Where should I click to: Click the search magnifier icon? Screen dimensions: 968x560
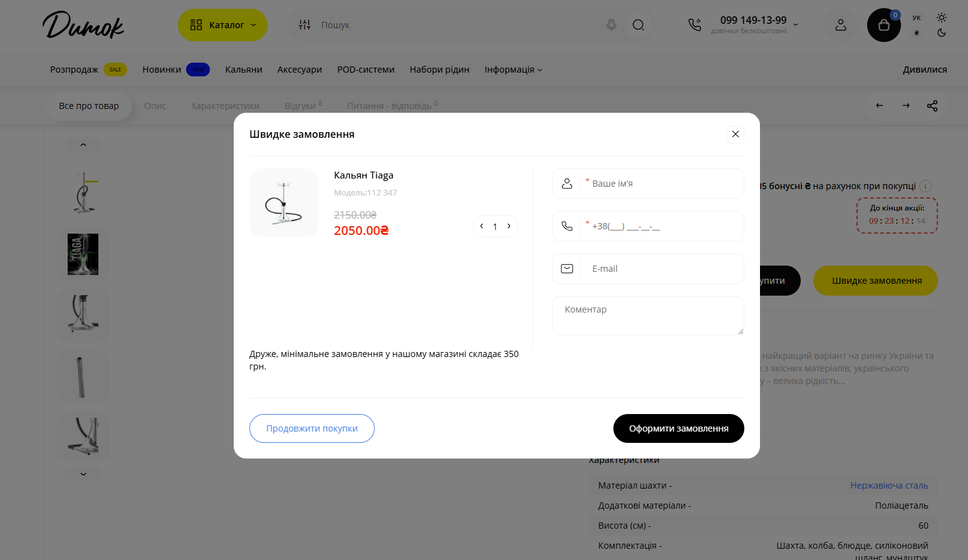[x=638, y=25]
